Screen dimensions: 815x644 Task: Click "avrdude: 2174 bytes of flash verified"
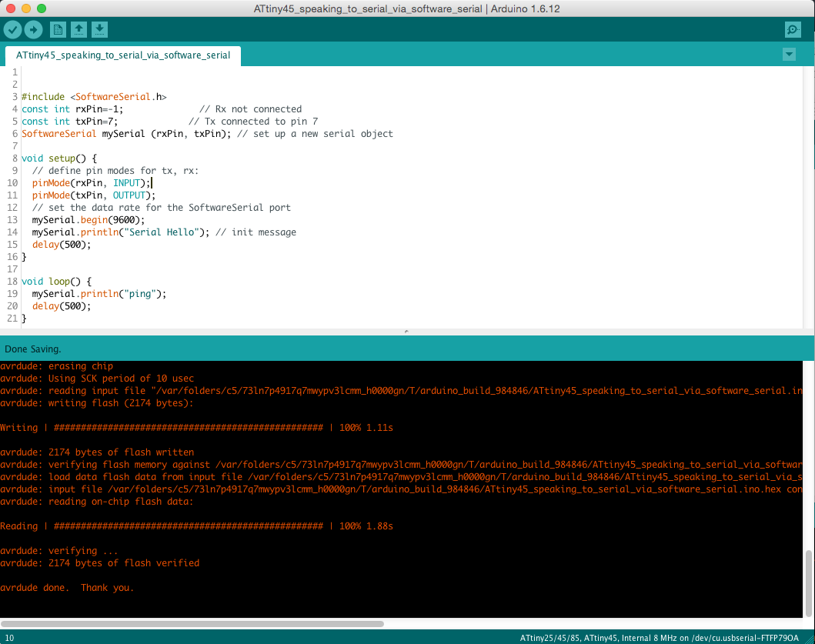coord(100,563)
